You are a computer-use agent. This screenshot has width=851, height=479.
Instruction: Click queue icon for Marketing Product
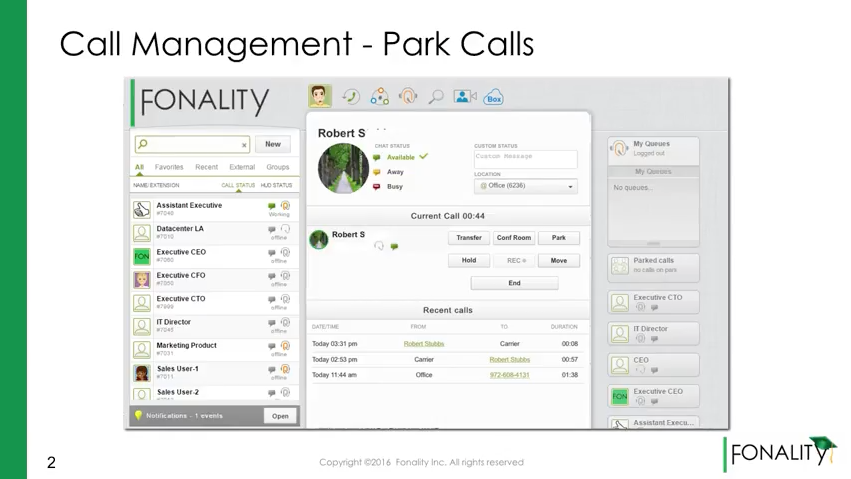[x=285, y=346]
